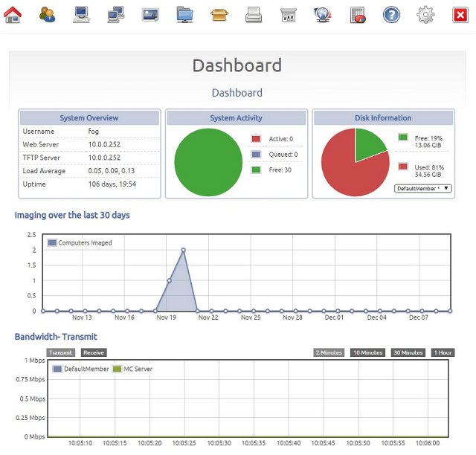Open Storage Management folder icon

pos(185,15)
